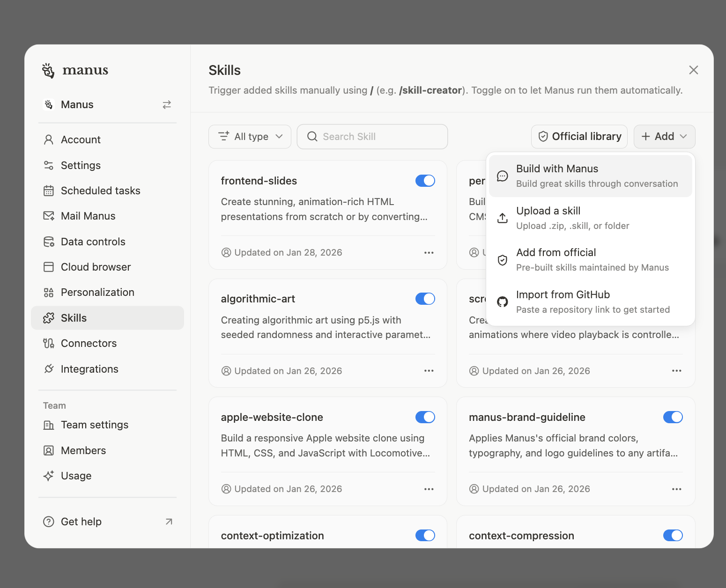726x588 pixels.
Task: Open the All type filter dropdown
Action: pos(250,136)
